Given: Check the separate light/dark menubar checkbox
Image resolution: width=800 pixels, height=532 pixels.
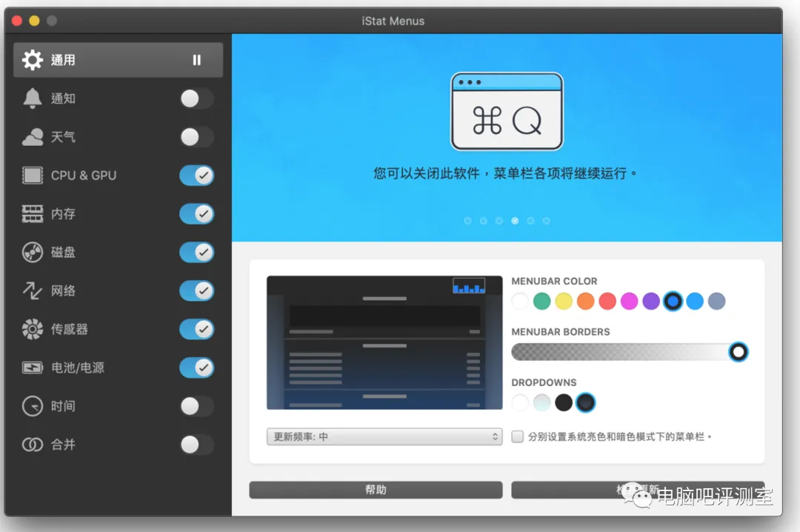Looking at the screenshot, I should coord(517,436).
